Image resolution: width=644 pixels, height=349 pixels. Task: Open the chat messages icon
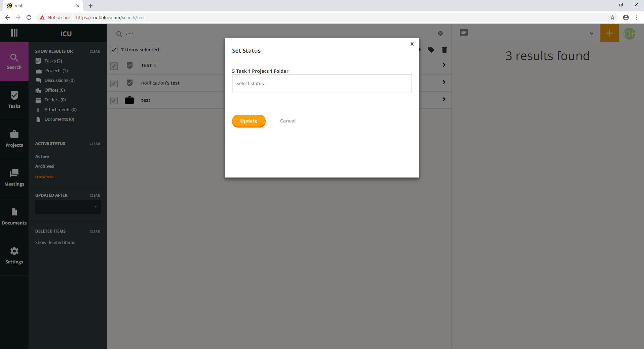click(x=464, y=33)
